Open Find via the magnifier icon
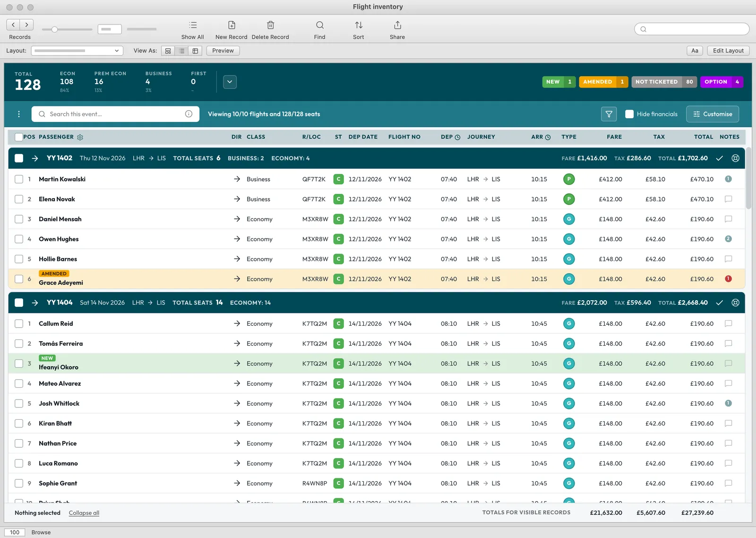The height and width of the screenshot is (538, 756). click(320, 25)
